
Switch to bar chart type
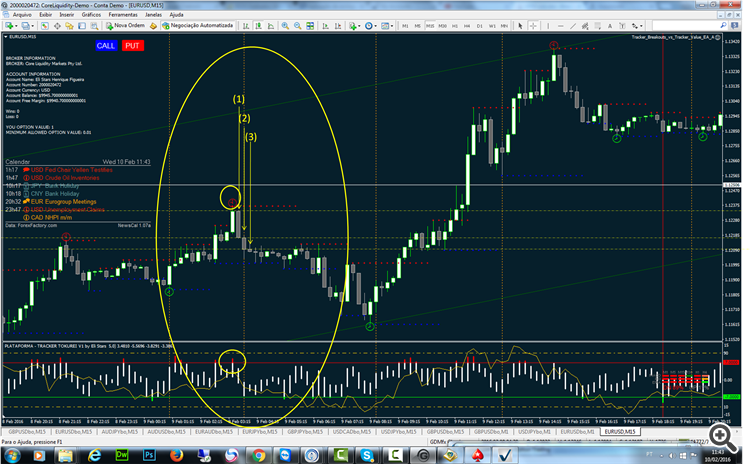246,25
